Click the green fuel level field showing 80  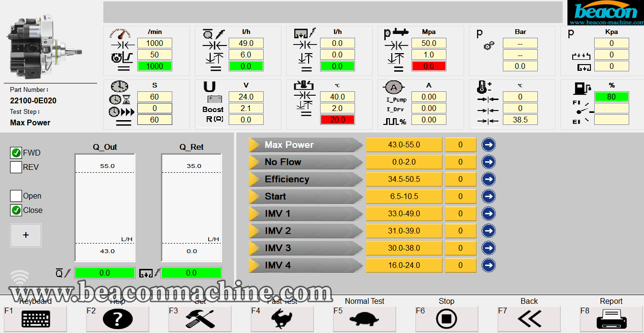pos(611,97)
